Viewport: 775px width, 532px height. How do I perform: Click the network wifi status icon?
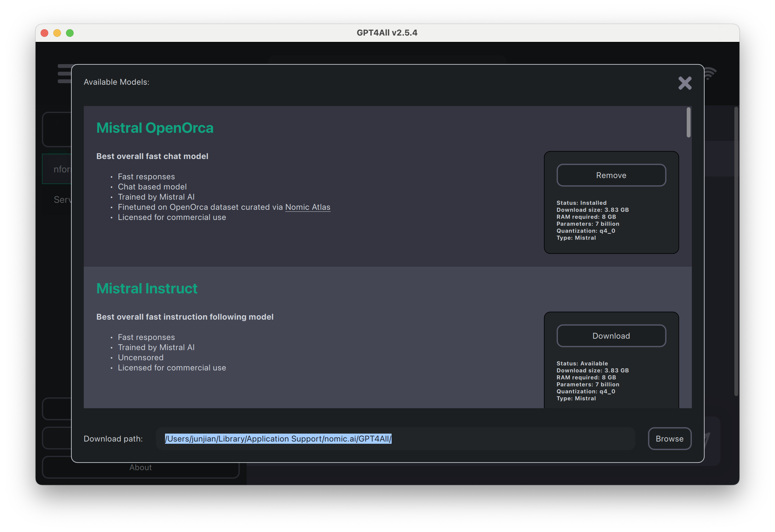click(710, 74)
